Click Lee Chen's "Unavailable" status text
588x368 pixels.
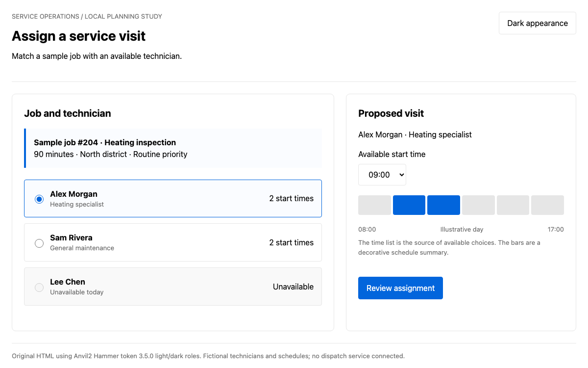pyautogui.click(x=293, y=287)
